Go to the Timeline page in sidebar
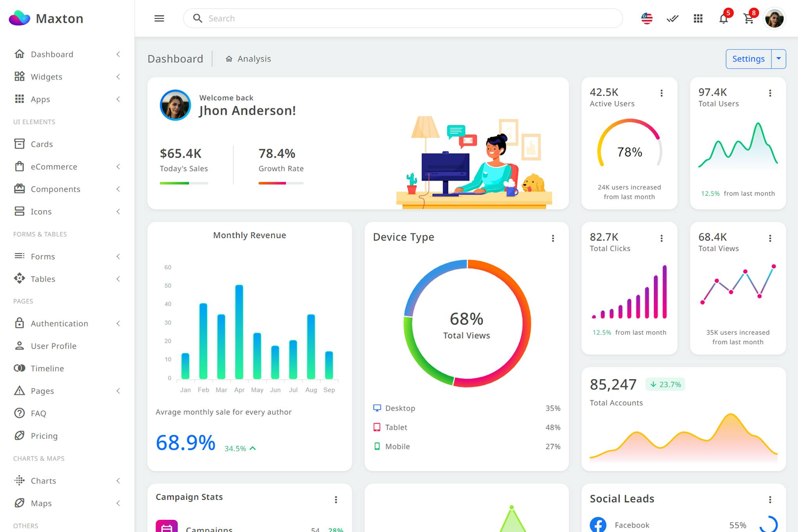Viewport: 798px width, 532px height. tap(47, 368)
